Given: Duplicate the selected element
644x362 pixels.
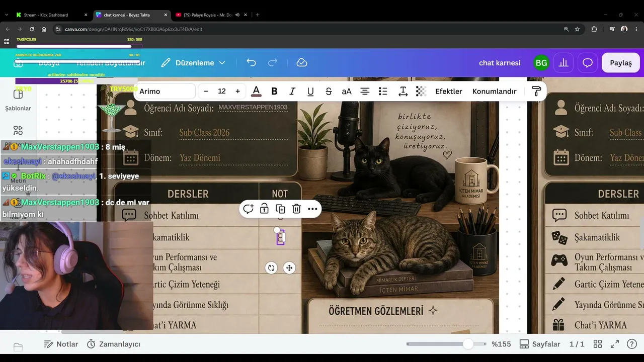Looking at the screenshot, I should pos(280,209).
